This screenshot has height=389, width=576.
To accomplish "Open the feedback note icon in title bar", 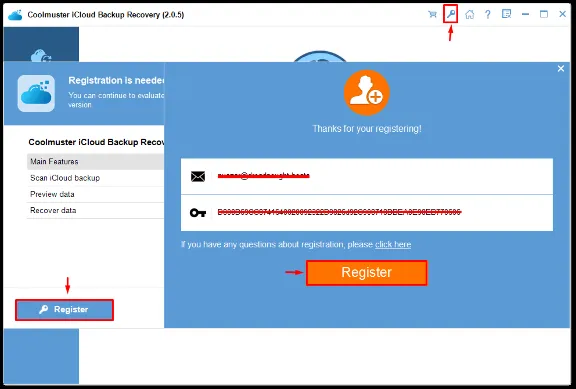I will pos(506,14).
